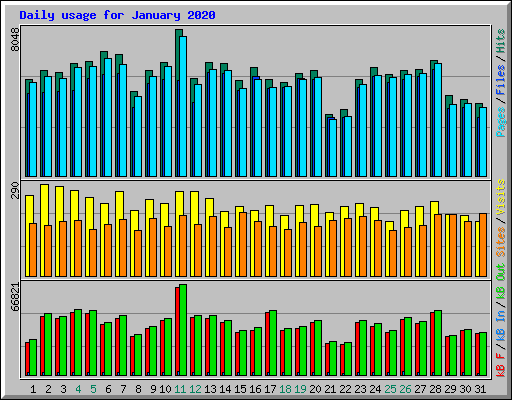Select weekend day 19 label
This screenshot has width=512, height=400.
pyautogui.click(x=300, y=389)
